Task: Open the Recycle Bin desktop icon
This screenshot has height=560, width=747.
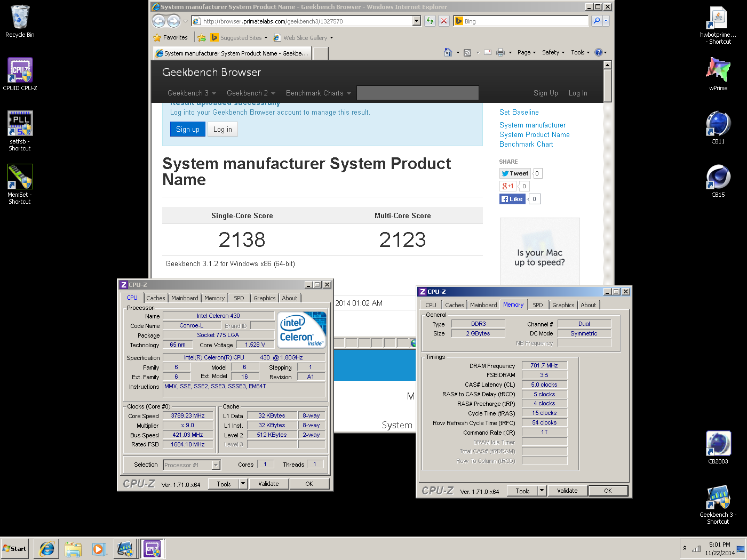Action: 20,21
